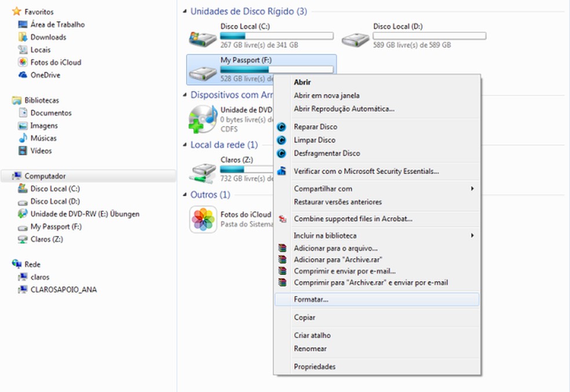Click the Rede network icon
Viewport: 570px width, 392px height.
(16, 264)
